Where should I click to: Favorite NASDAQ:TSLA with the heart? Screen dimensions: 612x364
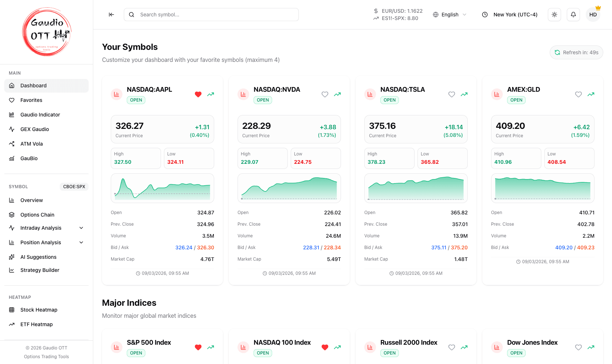point(452,94)
